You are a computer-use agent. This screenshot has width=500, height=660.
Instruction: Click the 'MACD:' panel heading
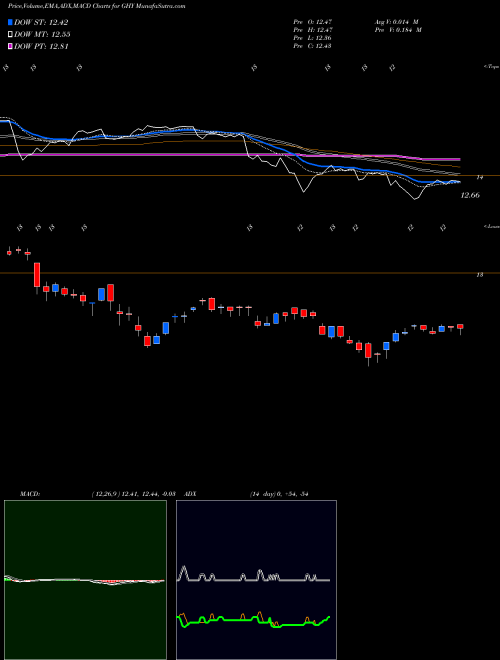(x=30, y=494)
